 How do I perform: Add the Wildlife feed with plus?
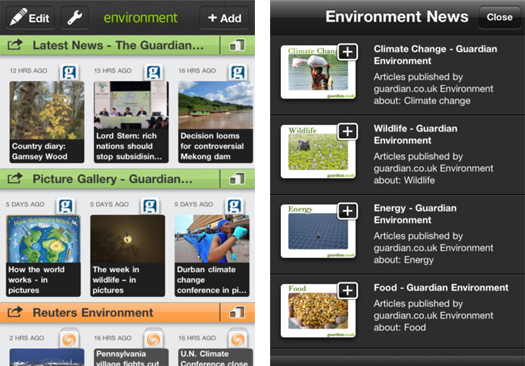348,132
